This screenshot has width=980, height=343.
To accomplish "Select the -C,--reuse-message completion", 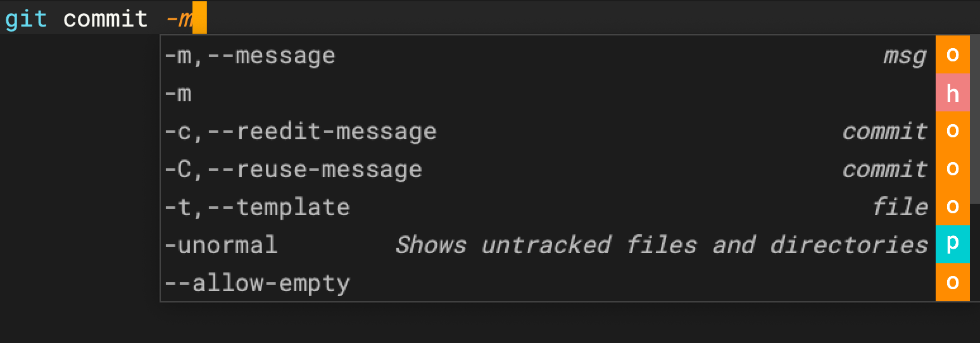I will pos(293,170).
